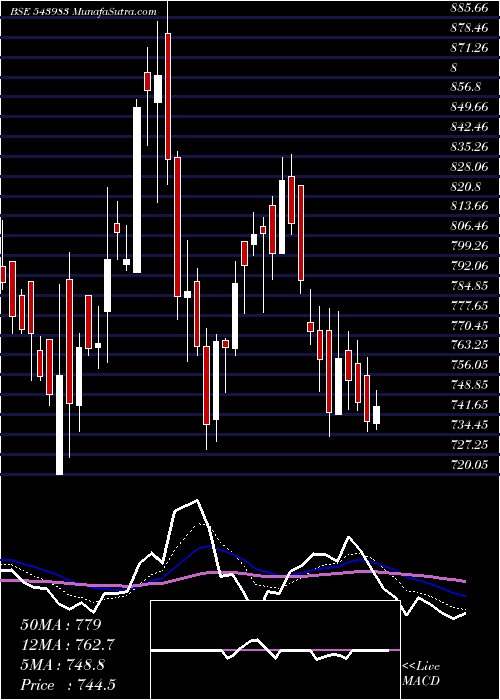Select the 763.25 price axis label

pyautogui.click(x=470, y=345)
